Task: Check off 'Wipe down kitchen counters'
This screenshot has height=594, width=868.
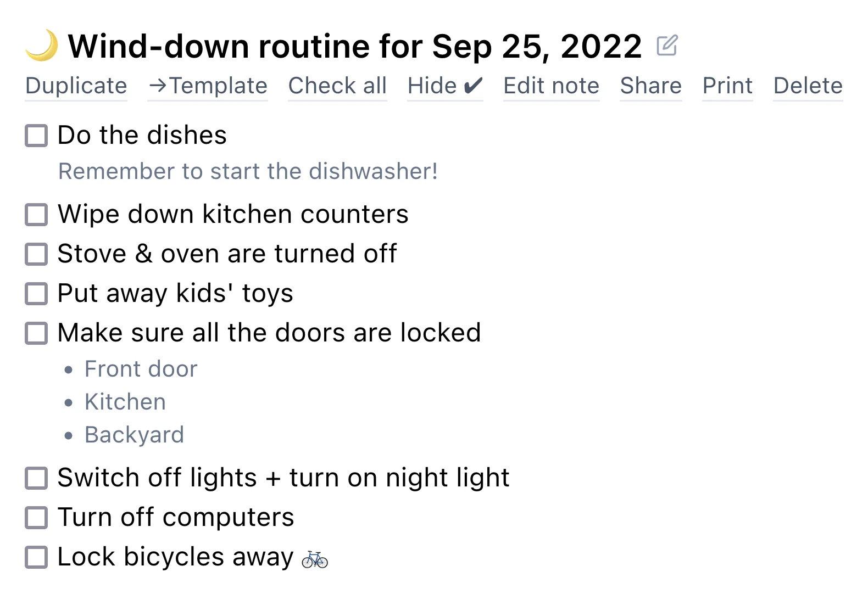Action: click(x=36, y=215)
